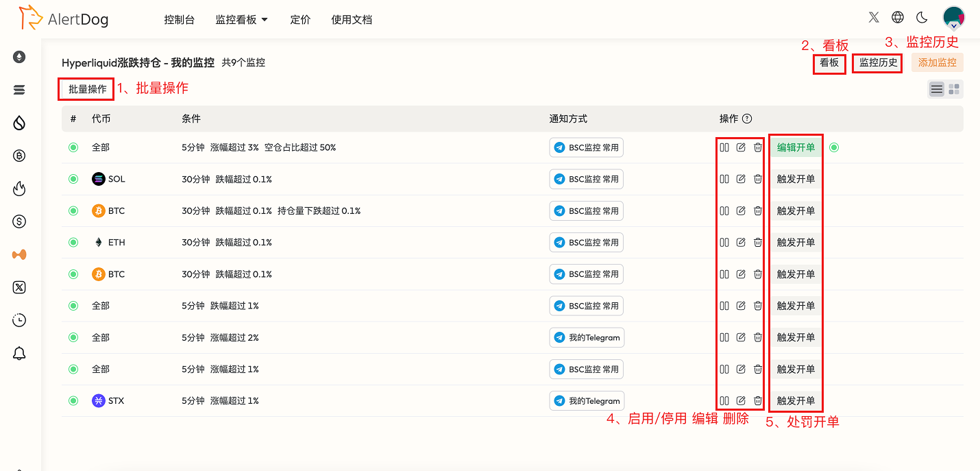The image size is (980, 471).
Task: Click 触发开单 for the STX monitor
Action: [x=796, y=400]
